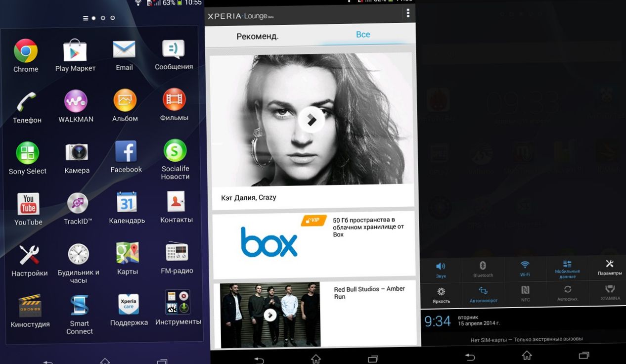Open the Email app
This screenshot has height=364, width=626.
(x=124, y=50)
